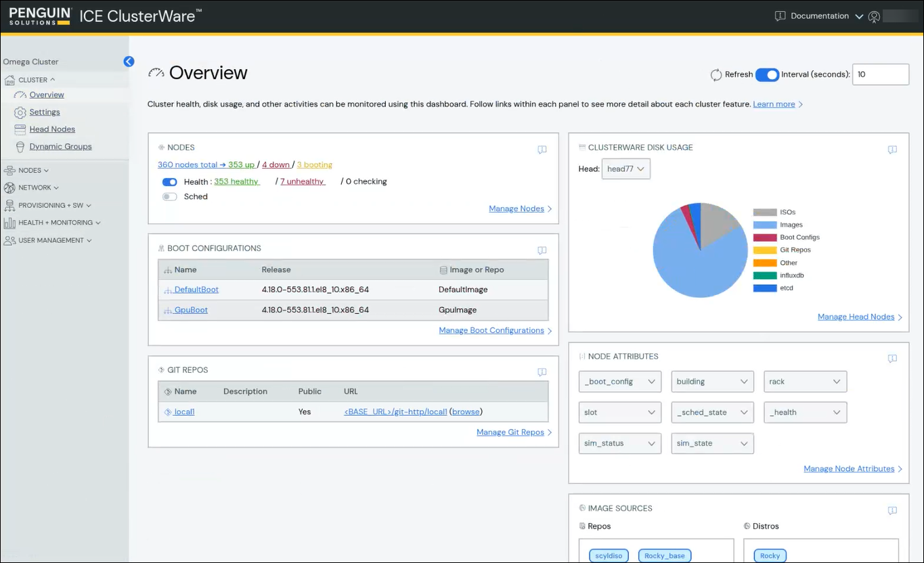Click the Overview gauge icon in the sidebar
Viewport: 924px width, 563px height.
point(21,95)
